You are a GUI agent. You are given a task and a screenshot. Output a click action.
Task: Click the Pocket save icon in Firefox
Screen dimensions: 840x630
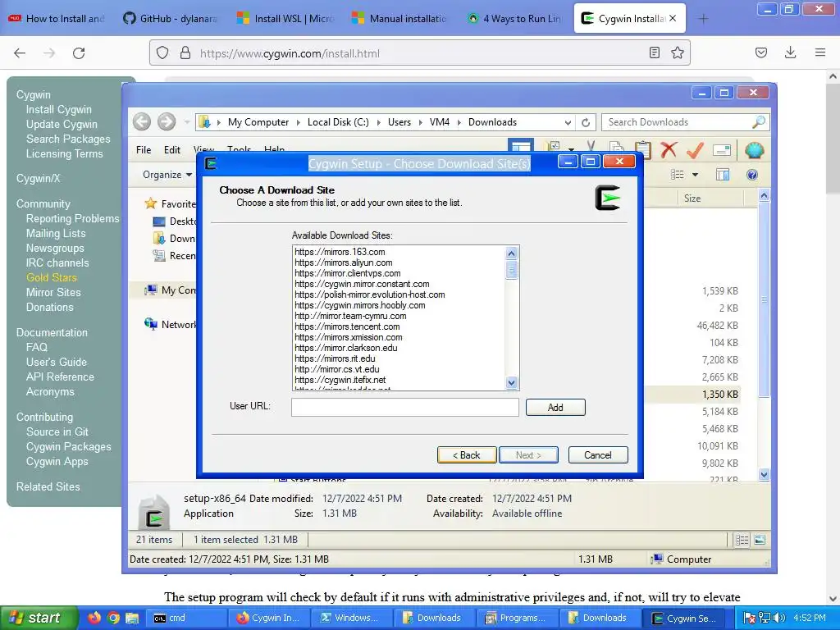point(761,52)
